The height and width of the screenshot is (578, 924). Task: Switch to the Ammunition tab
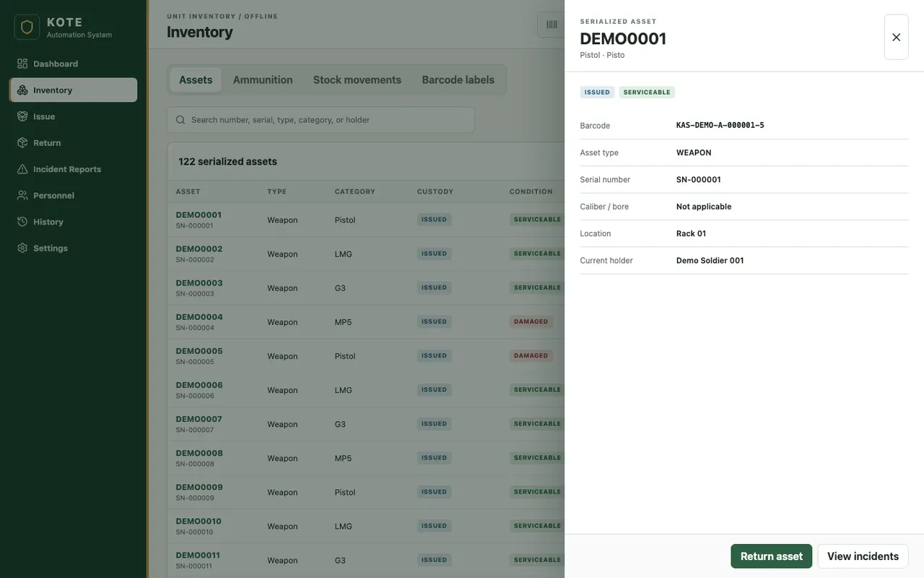(263, 80)
